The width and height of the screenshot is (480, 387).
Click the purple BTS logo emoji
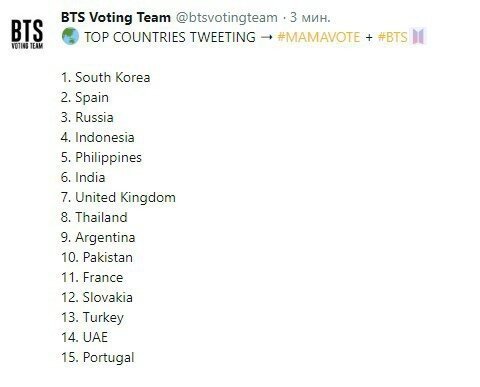pos(419,36)
